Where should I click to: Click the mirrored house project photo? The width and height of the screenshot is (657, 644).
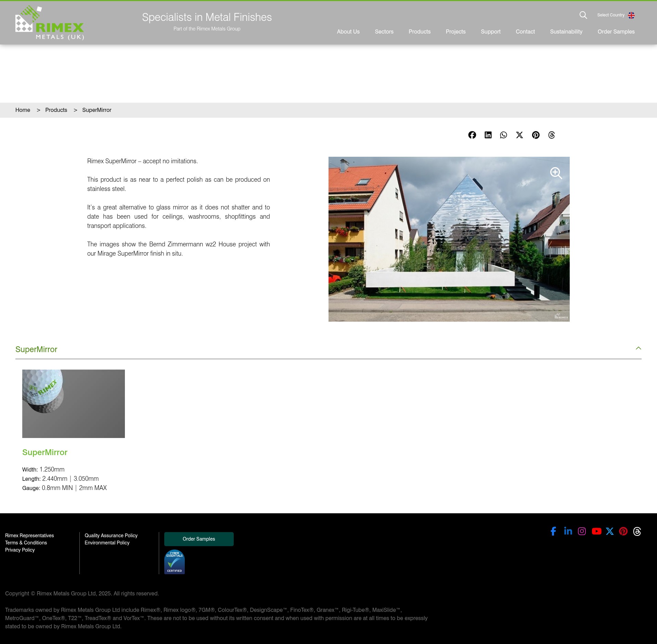click(449, 239)
